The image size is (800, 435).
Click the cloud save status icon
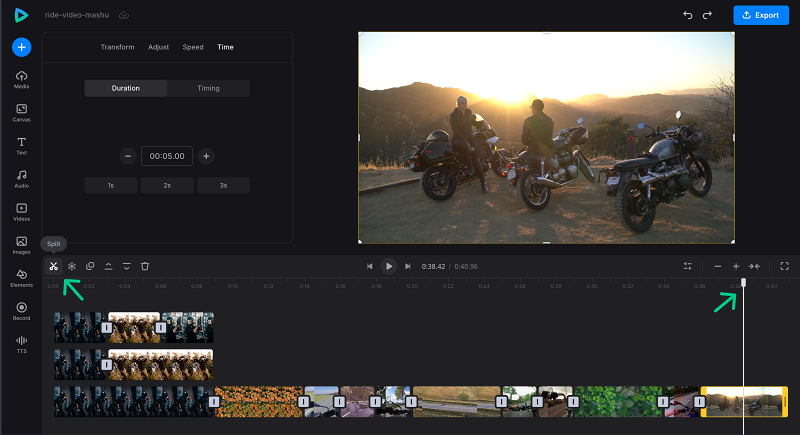pos(124,15)
